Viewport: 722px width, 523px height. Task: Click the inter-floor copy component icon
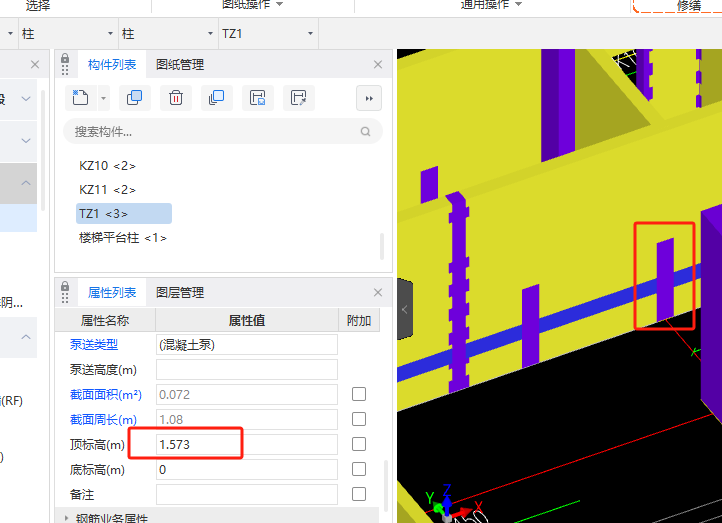click(216, 98)
